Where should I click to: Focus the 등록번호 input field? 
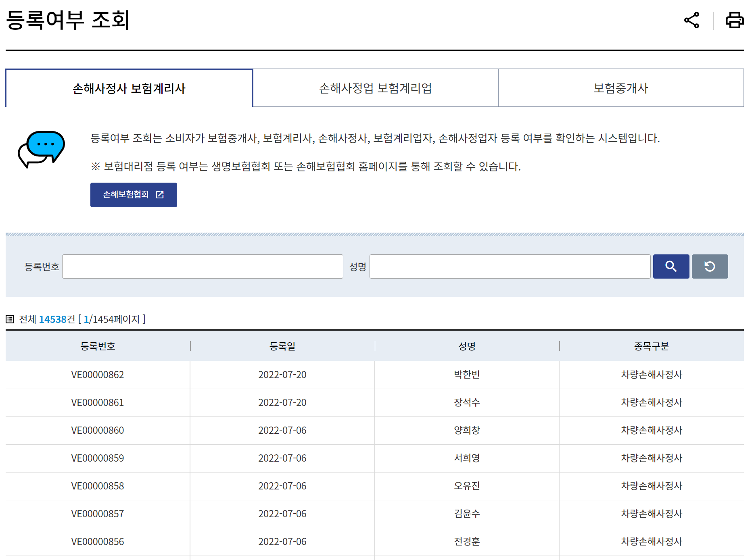pyautogui.click(x=203, y=266)
